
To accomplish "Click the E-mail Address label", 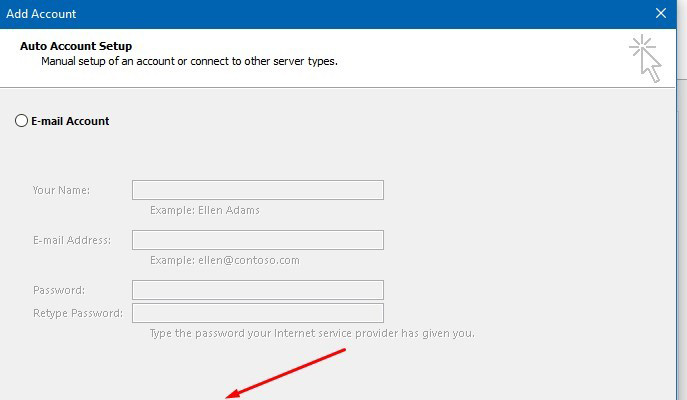I will click(71, 240).
